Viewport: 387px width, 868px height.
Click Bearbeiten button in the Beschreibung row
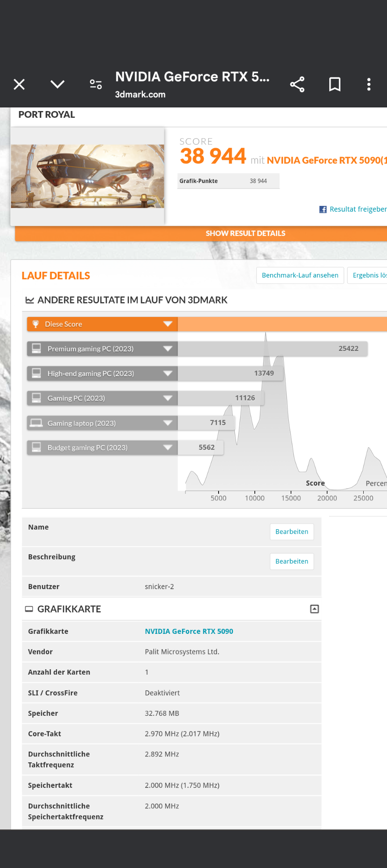pos(292,561)
